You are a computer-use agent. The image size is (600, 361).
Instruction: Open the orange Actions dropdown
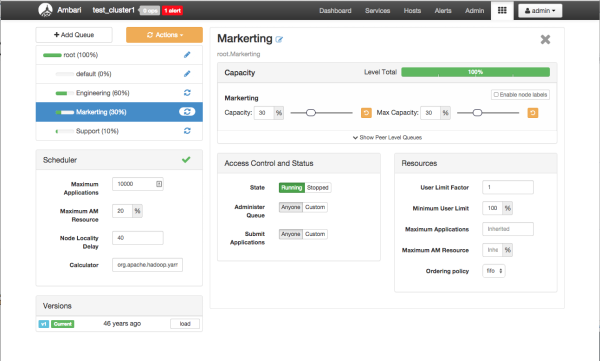point(165,35)
